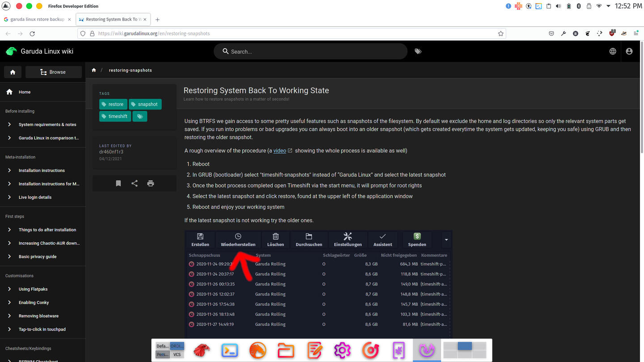Screen dimensions: 644x362
Task: Open a new Firefox tab
Action: (157, 20)
